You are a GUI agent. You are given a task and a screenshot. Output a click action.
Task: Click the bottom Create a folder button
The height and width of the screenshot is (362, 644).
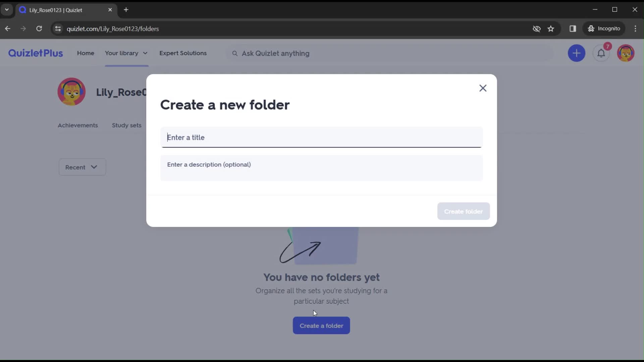coord(322,325)
